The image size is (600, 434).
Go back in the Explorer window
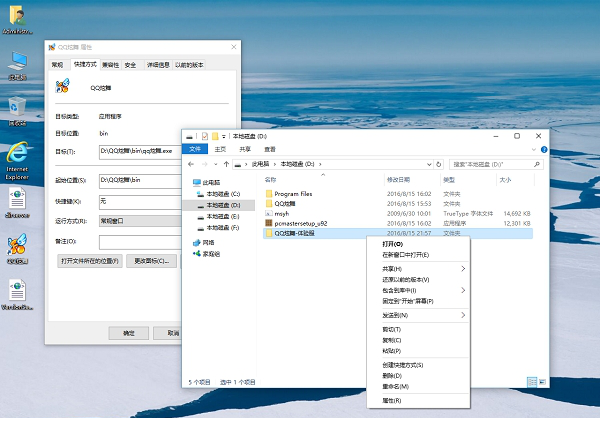point(191,164)
